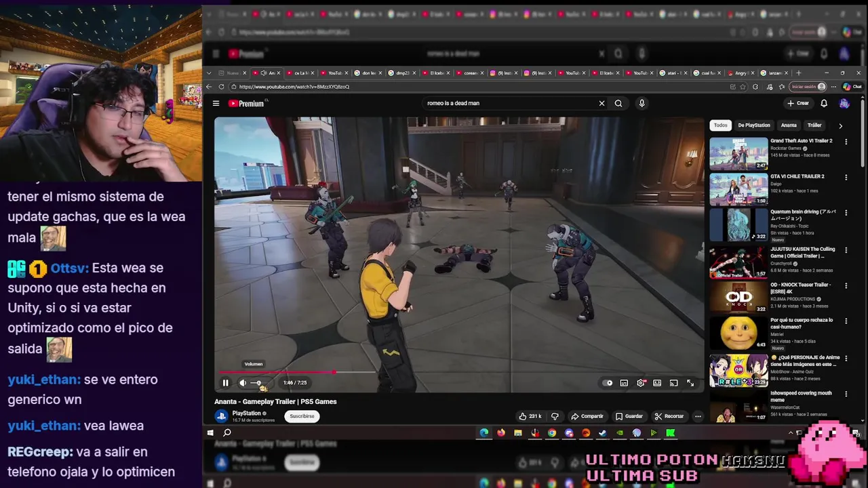The image size is (868, 488).
Task: Select the De PlayStation filter chip
Action: tap(754, 125)
